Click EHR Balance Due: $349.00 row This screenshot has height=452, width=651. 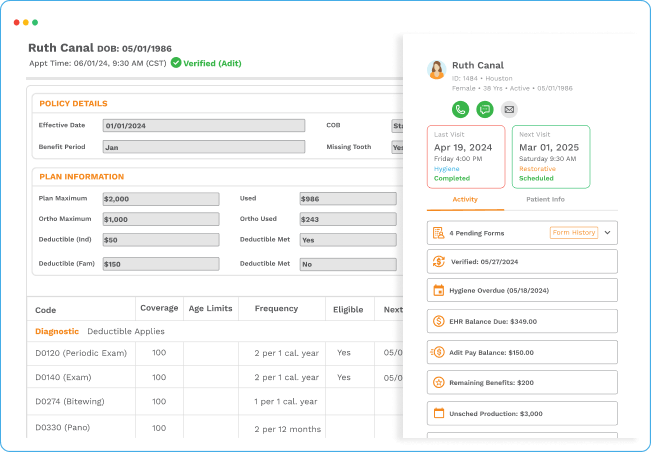522,321
